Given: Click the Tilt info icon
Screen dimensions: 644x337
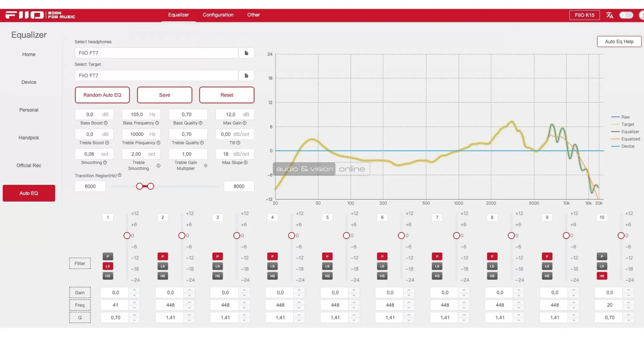Looking at the screenshot, I should (x=238, y=143).
